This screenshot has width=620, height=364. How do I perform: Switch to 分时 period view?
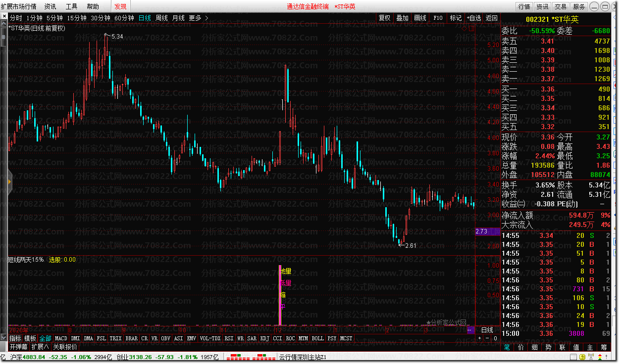pyautogui.click(x=16, y=18)
